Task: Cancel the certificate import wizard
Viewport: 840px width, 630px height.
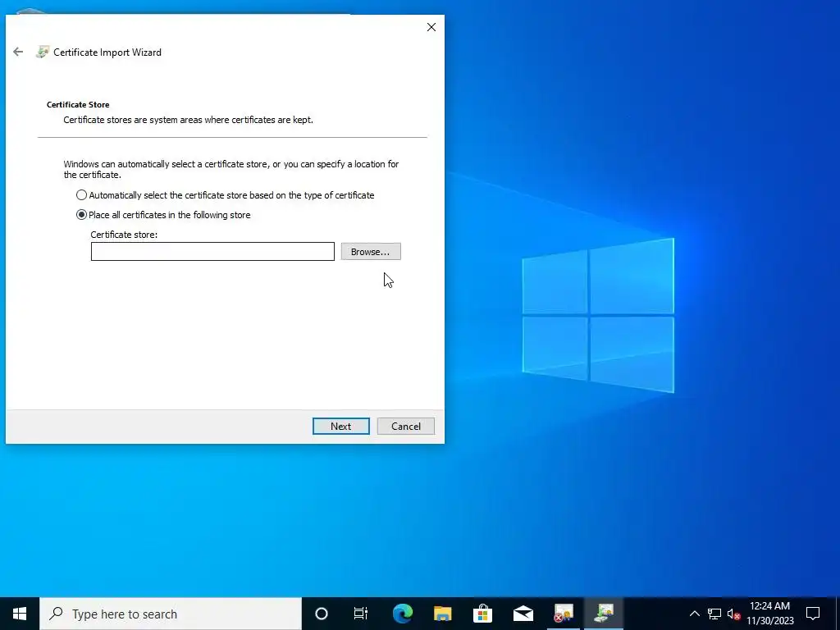Action: 406,427
